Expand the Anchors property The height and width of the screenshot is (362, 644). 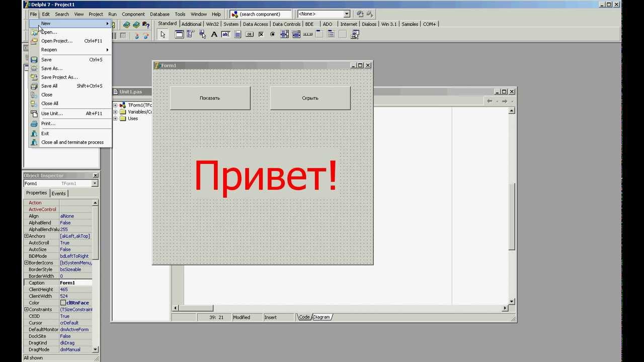click(x=26, y=236)
